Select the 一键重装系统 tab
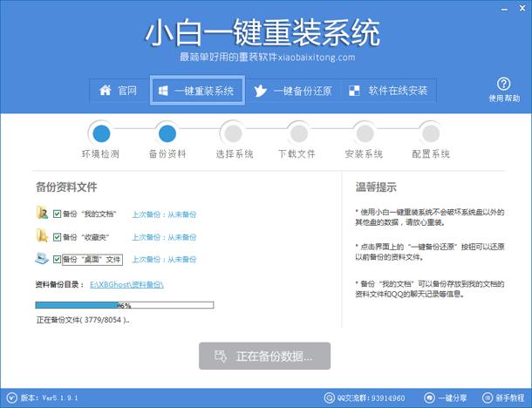This screenshot has width=532, height=408. coord(197,91)
